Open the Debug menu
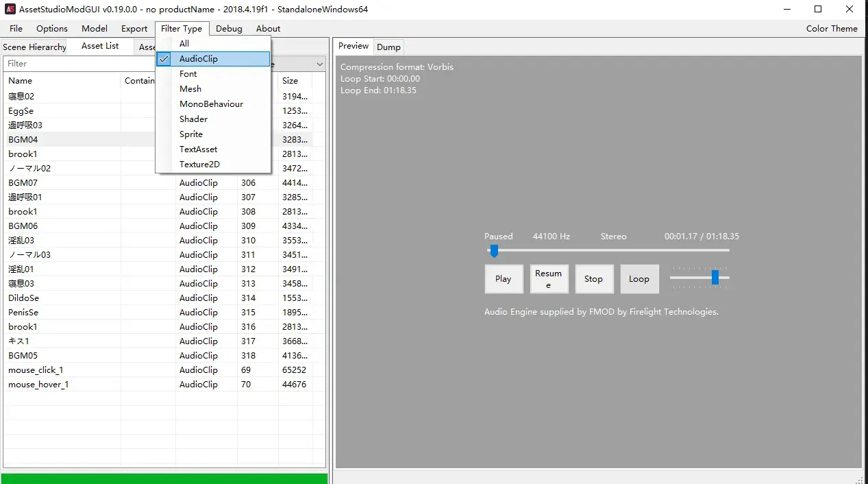868x484 pixels. [x=229, y=28]
